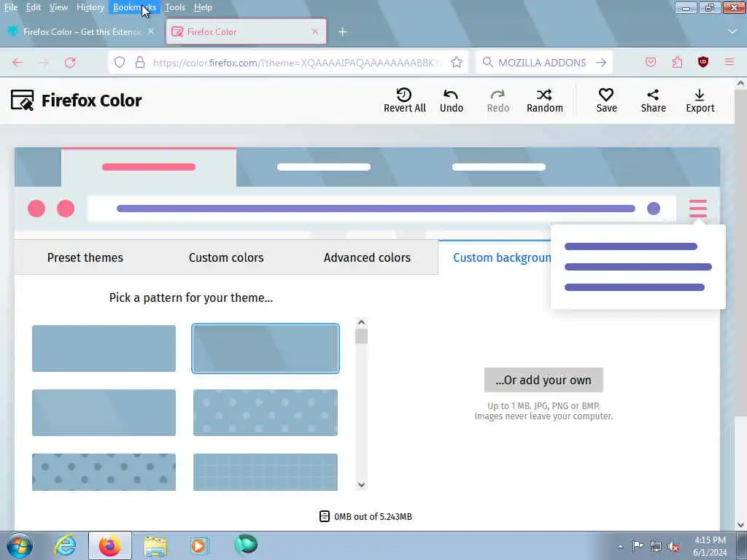Open the Share theme option
This screenshot has height=560, width=747.
653,101
